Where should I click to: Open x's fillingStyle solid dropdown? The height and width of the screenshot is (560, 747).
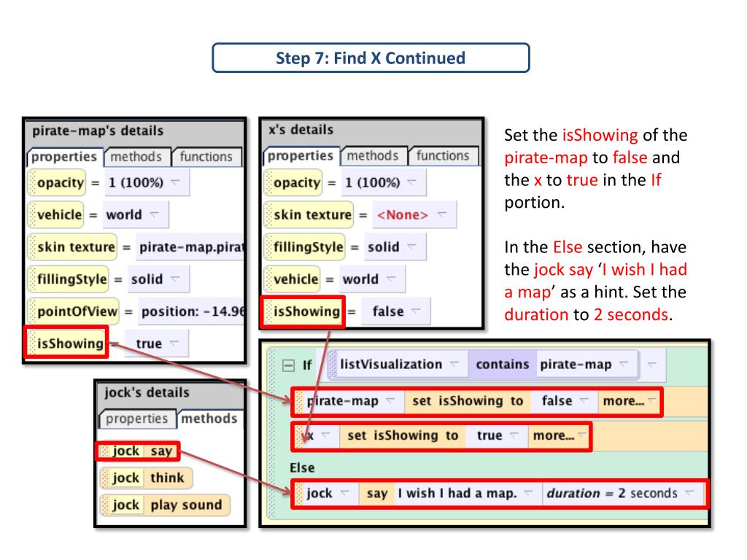click(x=395, y=246)
